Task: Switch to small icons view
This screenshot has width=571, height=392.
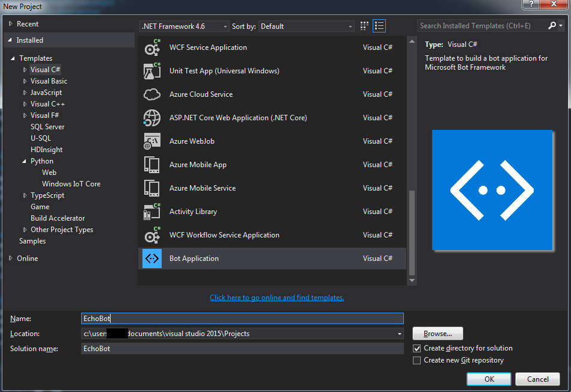Action: (x=364, y=26)
